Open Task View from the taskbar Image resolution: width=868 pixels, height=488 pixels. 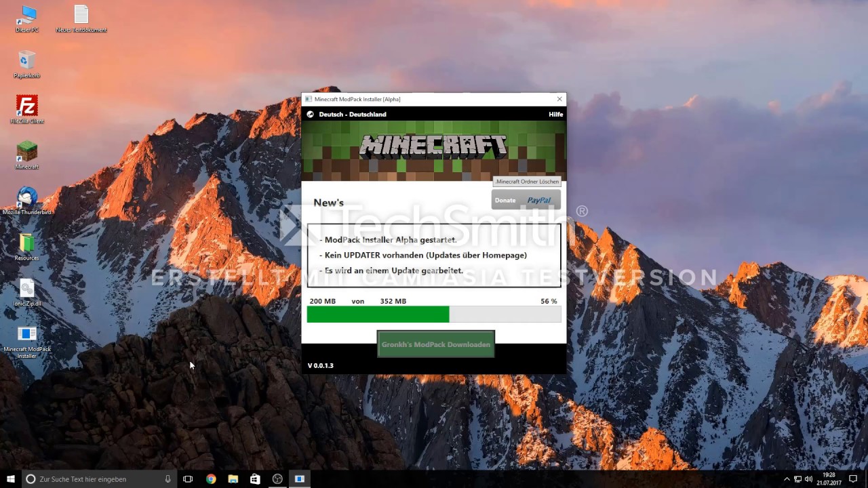point(188,479)
